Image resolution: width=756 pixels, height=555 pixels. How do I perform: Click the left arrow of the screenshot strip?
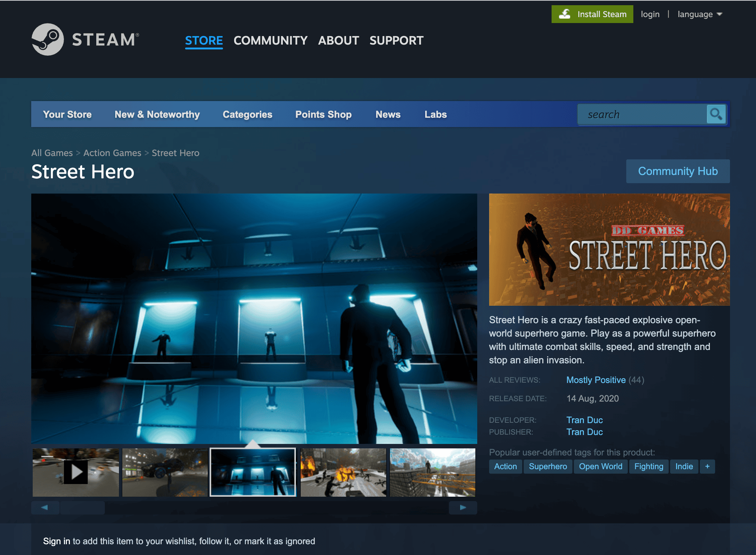tap(45, 507)
